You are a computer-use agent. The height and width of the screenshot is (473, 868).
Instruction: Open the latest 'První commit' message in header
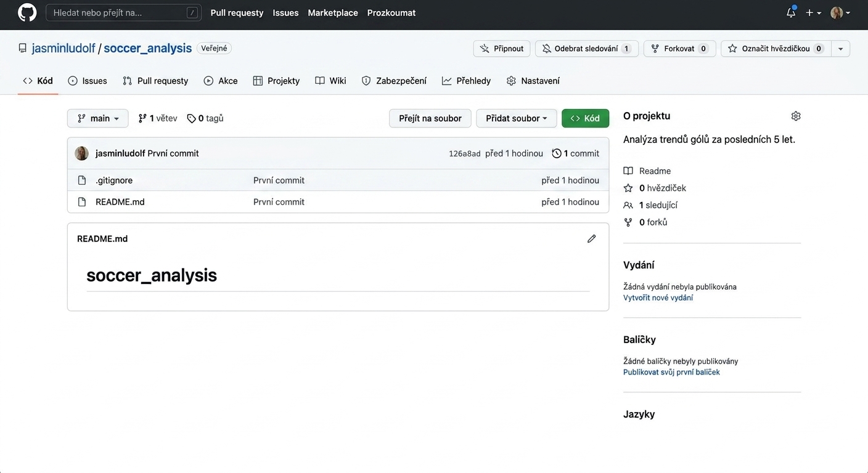173,153
